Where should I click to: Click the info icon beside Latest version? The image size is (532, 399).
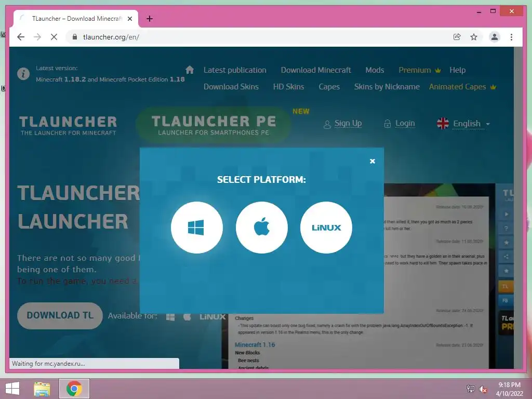tap(23, 74)
